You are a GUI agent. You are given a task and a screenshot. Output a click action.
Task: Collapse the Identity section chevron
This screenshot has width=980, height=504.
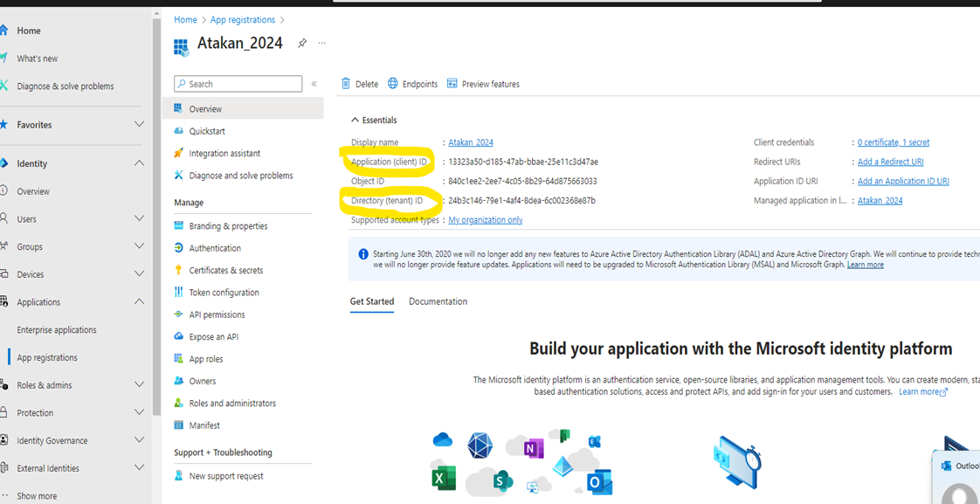(x=140, y=163)
